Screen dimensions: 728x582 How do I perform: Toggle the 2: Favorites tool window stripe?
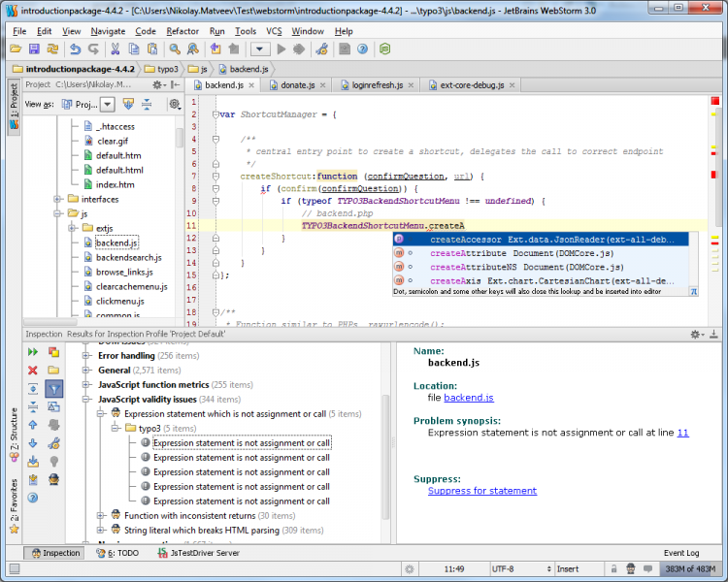[x=14, y=506]
